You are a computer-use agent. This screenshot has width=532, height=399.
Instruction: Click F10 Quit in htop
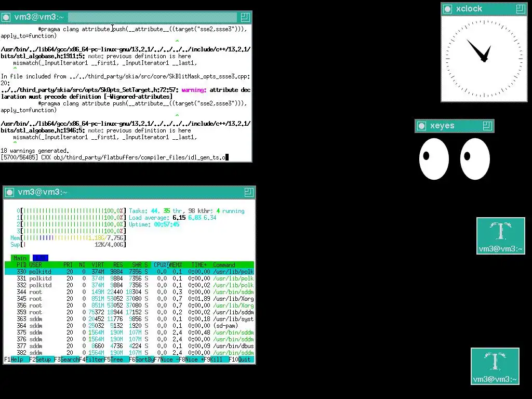(241, 360)
